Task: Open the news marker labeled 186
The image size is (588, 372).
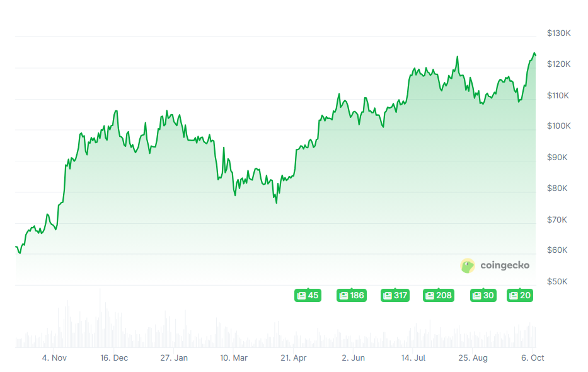Action: click(x=351, y=295)
